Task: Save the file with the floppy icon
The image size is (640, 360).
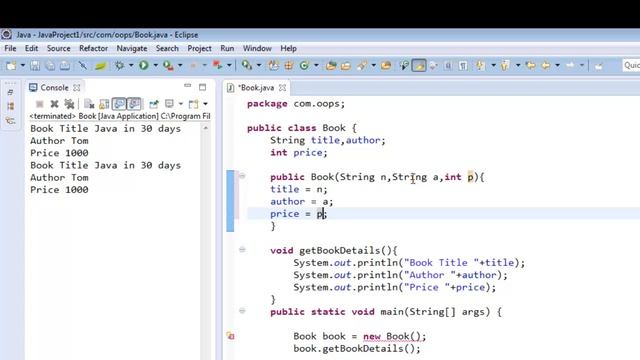Action: (x=35, y=65)
